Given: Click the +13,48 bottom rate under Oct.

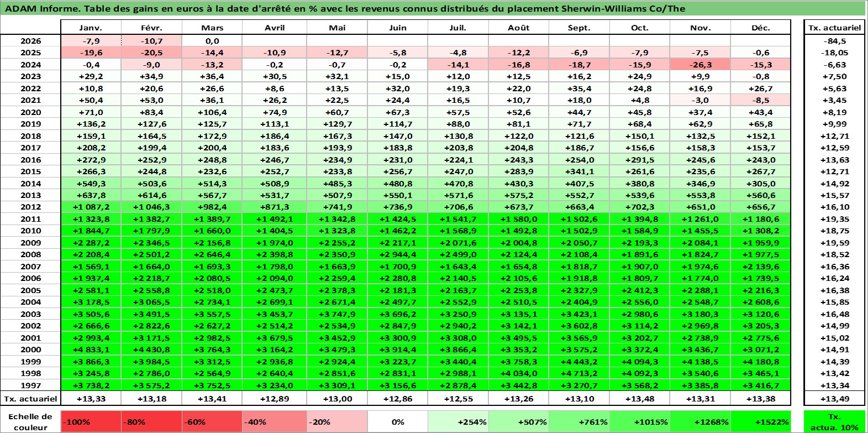Looking at the screenshot, I should coord(639,399).
